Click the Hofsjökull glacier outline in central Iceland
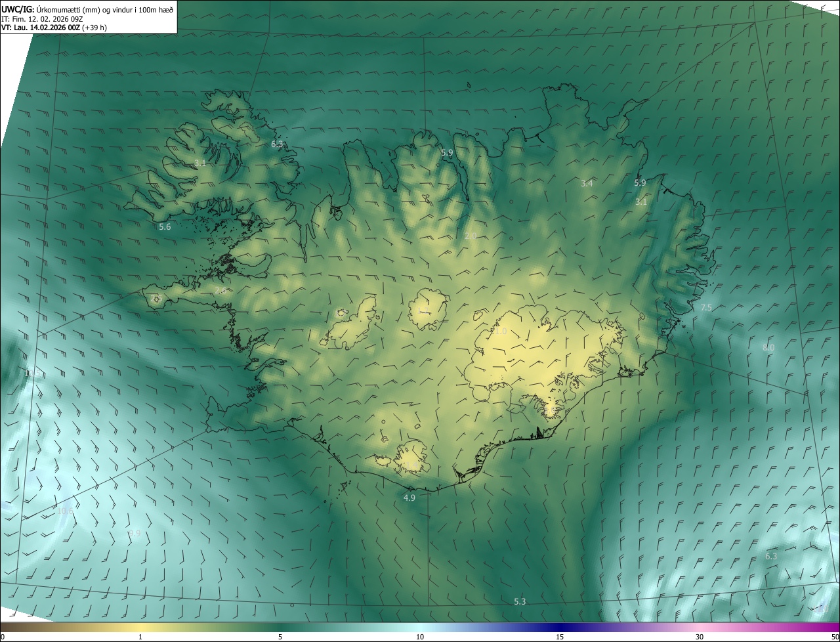 tap(428, 309)
